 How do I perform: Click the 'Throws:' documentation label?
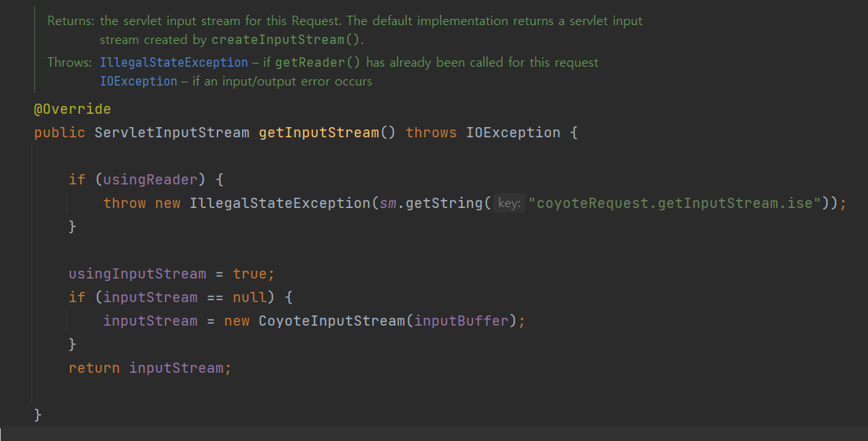pos(70,63)
